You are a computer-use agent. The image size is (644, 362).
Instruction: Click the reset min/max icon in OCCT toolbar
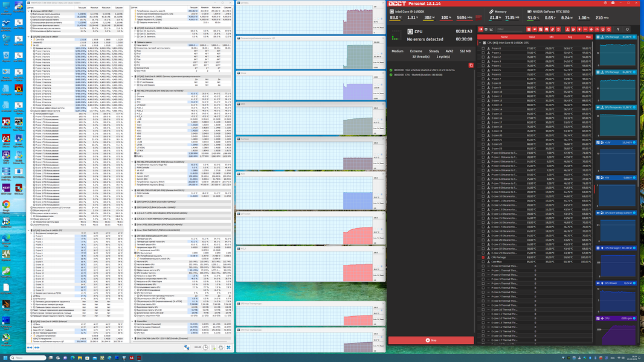tap(627, 29)
